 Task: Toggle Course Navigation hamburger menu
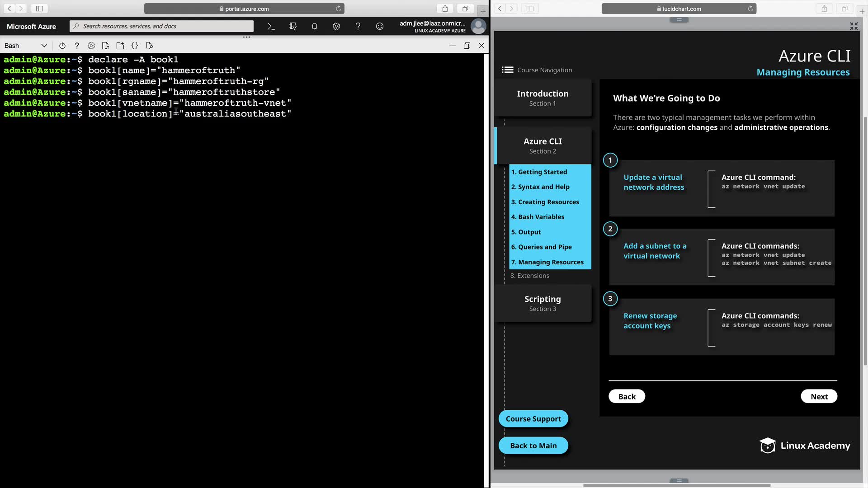507,70
